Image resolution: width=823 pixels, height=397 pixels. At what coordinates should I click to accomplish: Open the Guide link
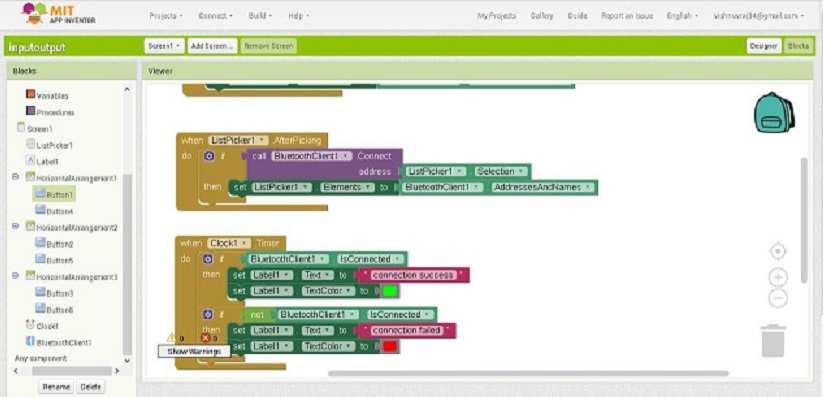click(577, 16)
